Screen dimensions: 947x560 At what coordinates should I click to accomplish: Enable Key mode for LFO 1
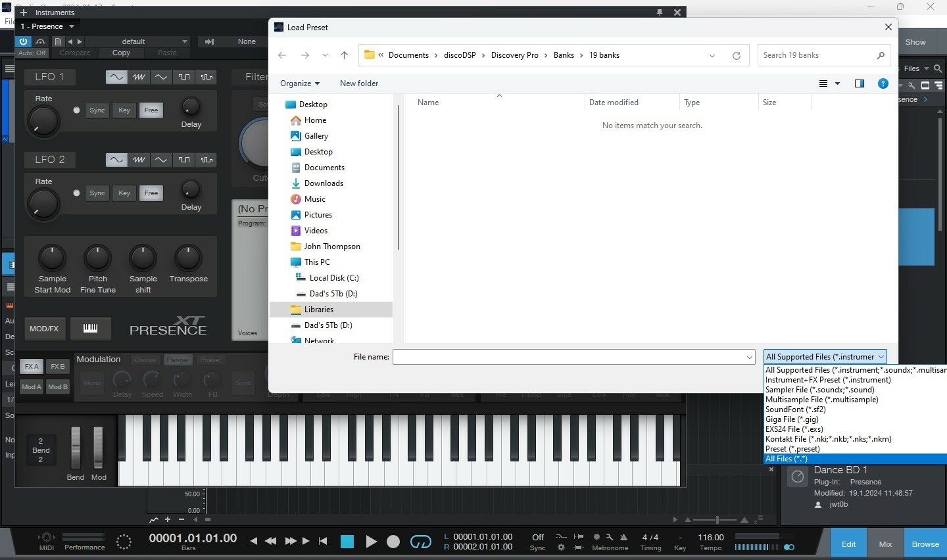click(x=124, y=110)
